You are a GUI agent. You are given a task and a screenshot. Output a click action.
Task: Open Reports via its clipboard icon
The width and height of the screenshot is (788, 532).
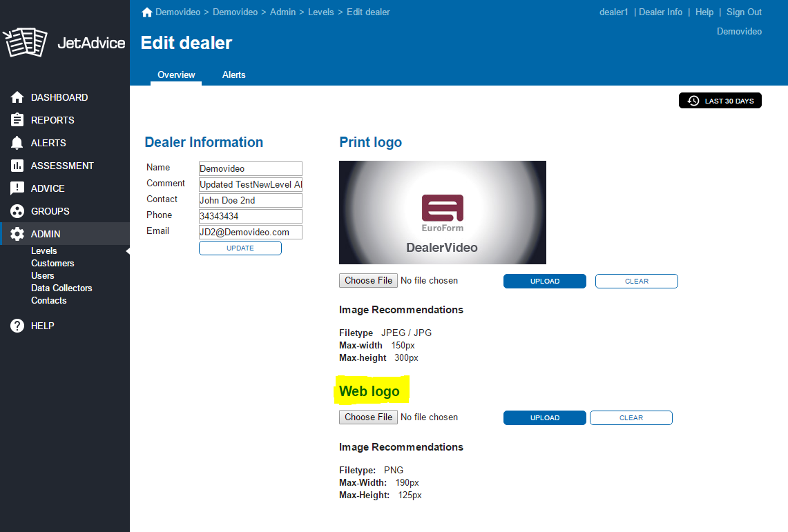pos(17,120)
